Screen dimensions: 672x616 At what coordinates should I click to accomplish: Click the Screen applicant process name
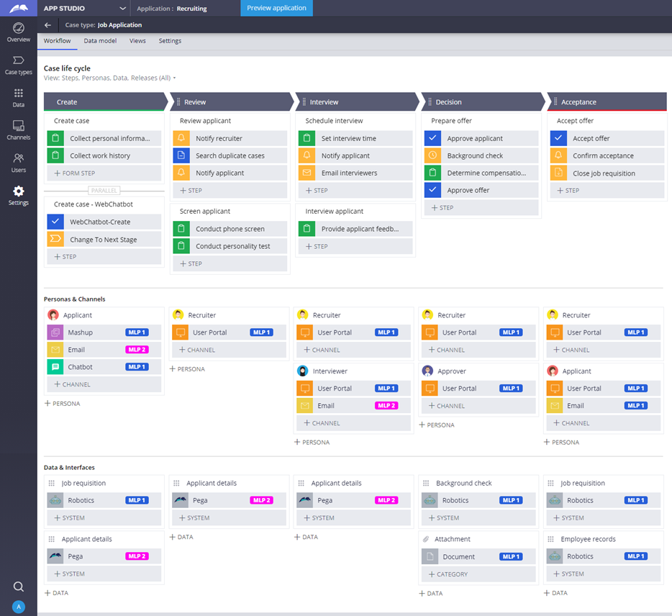click(x=205, y=211)
